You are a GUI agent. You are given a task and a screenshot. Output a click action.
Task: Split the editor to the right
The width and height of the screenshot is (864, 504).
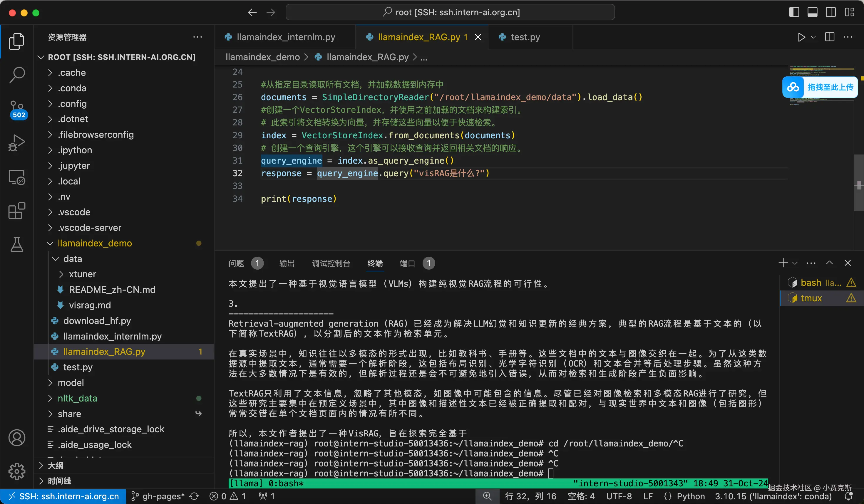click(x=830, y=37)
